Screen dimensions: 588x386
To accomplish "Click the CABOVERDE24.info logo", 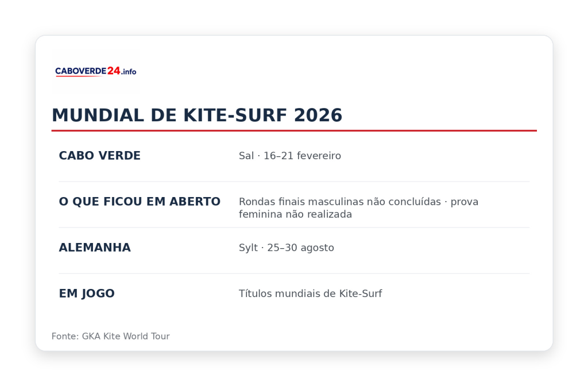I will (96, 71).
